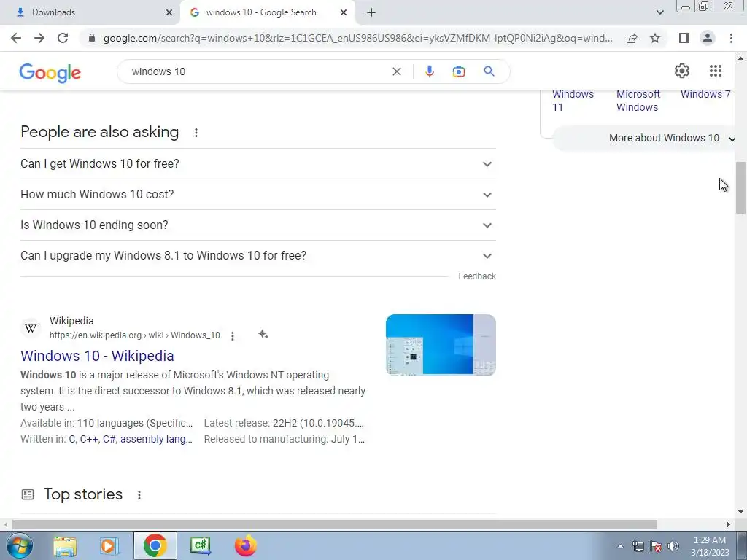The image size is (747, 560).
Task: Go back with the browser back arrow
Action: click(x=16, y=38)
